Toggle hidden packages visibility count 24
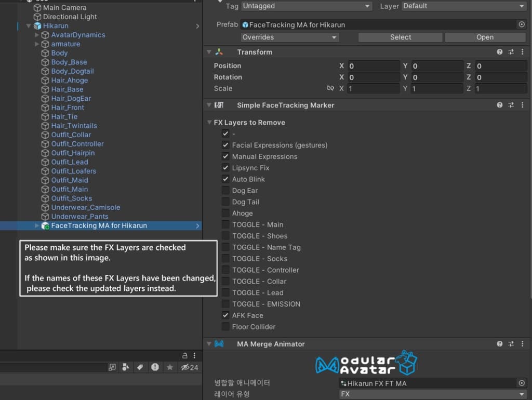 coord(189,367)
